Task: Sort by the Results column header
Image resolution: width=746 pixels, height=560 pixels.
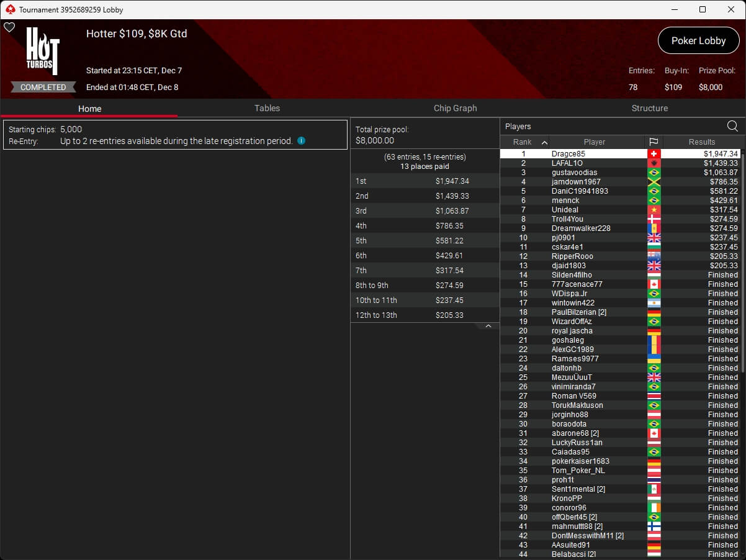Action: 701,142
